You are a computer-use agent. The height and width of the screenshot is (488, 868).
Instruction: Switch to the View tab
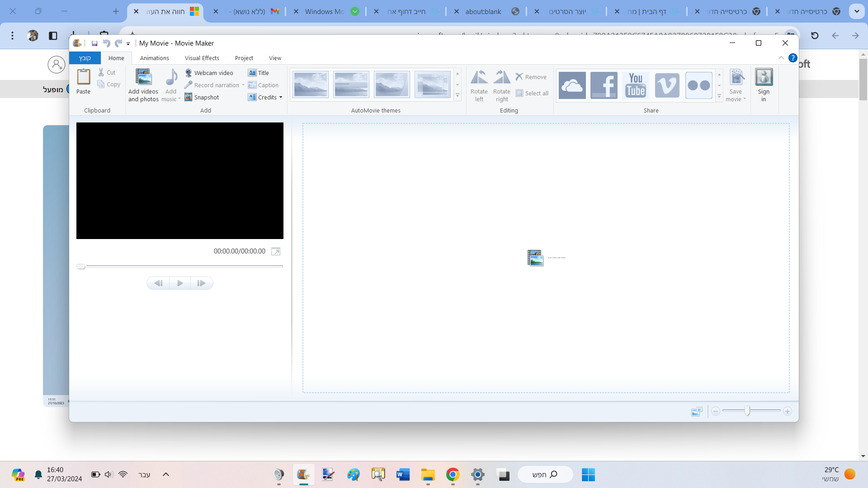click(275, 58)
